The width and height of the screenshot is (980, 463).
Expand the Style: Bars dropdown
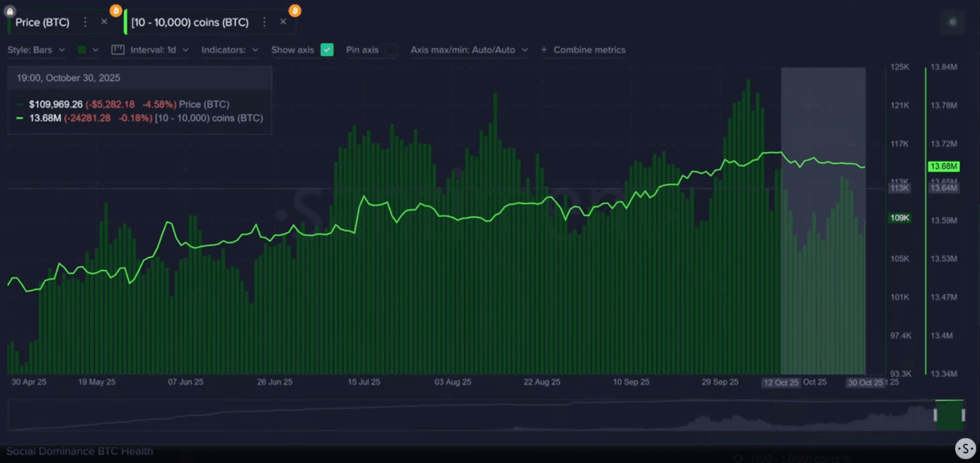(38, 50)
